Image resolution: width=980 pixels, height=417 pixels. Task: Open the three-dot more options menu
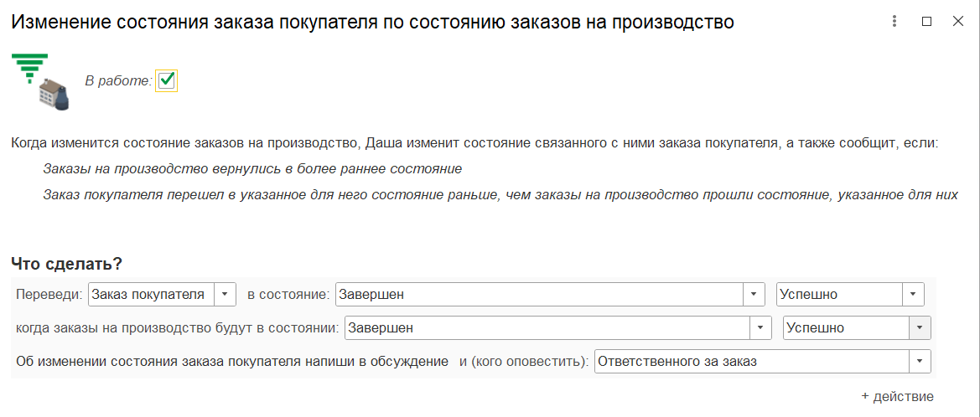(x=895, y=22)
